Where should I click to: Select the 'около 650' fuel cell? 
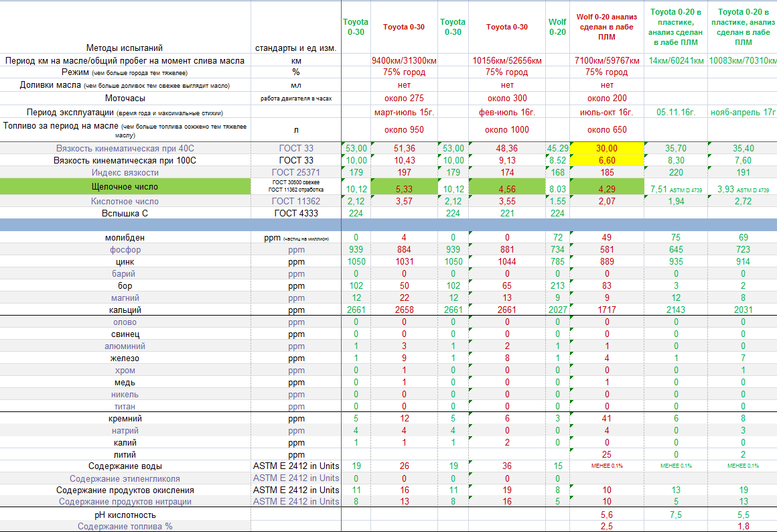point(607,130)
